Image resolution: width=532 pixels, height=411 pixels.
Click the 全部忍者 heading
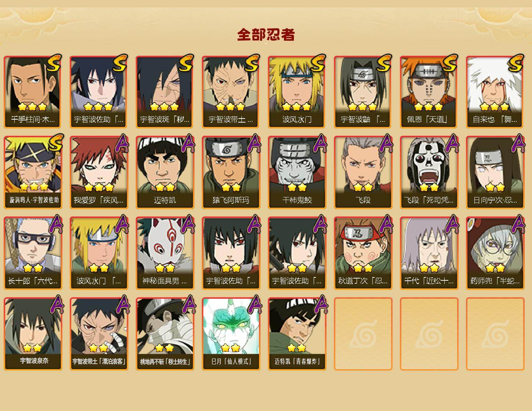(x=266, y=34)
